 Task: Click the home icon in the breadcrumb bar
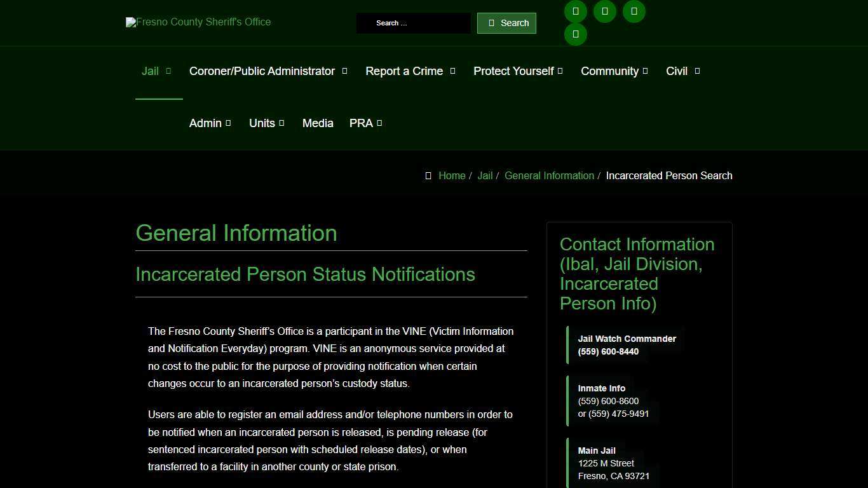tap(428, 175)
